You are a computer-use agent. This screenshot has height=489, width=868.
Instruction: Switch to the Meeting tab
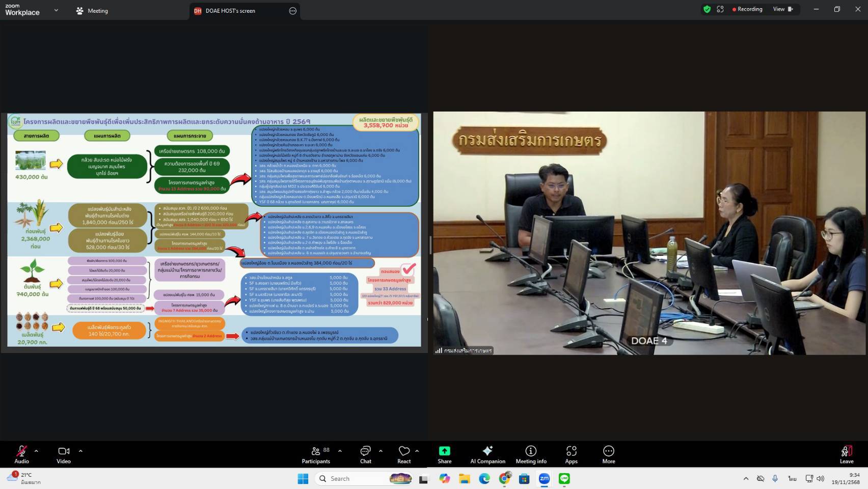pos(92,11)
